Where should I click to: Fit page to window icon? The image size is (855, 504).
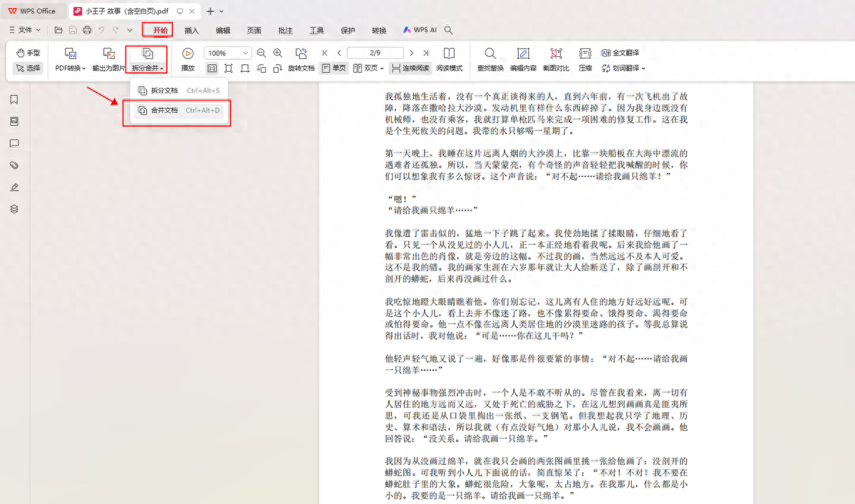[229, 68]
